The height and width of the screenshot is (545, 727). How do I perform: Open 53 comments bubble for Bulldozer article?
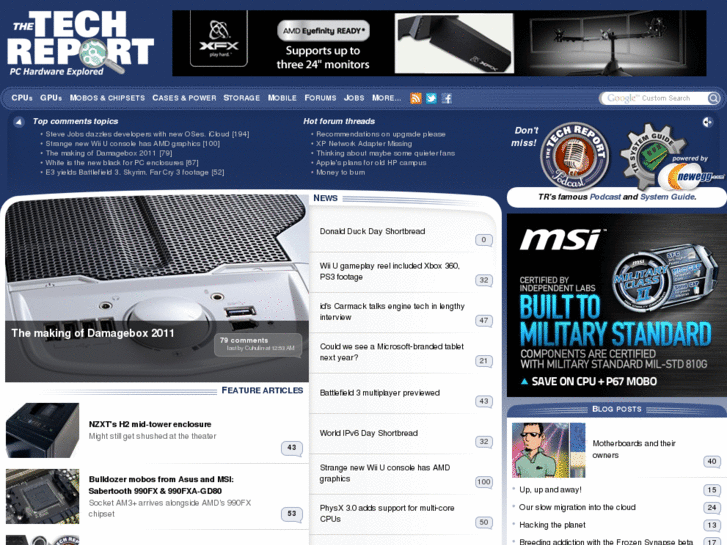(292, 514)
